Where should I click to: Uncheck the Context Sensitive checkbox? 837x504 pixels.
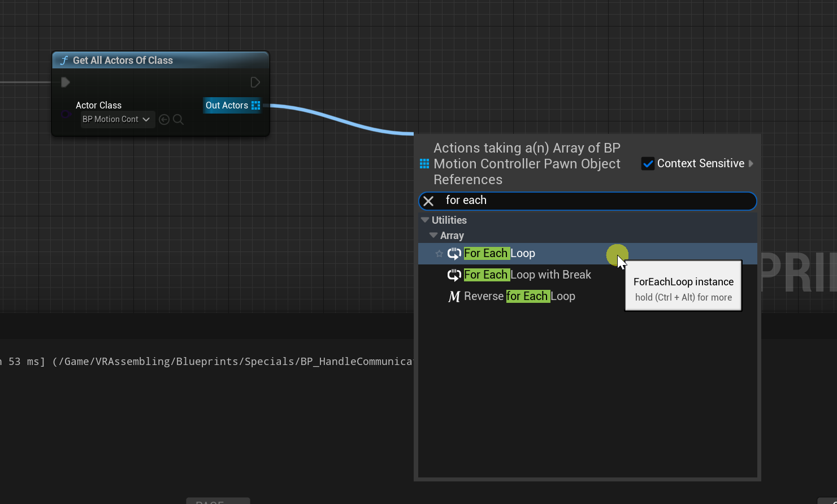[x=648, y=164]
